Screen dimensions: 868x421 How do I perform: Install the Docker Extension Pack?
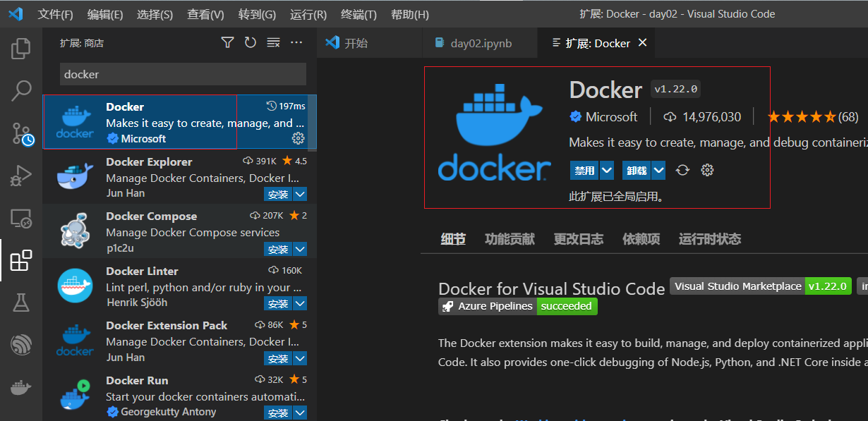point(279,358)
